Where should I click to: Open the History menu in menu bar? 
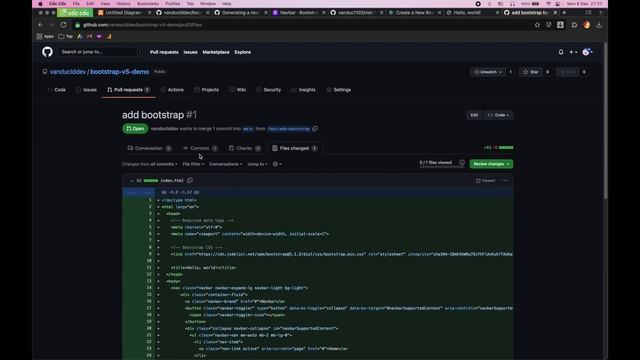(123, 4)
